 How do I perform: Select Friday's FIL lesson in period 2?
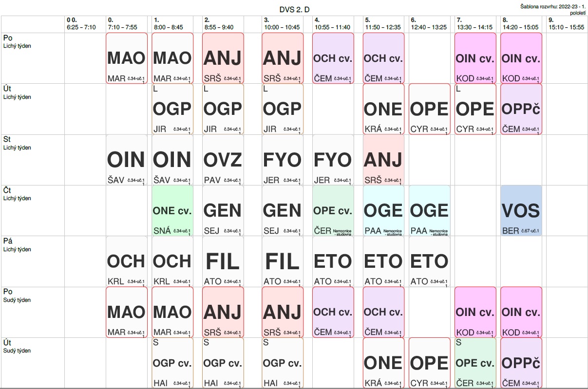[x=223, y=261]
